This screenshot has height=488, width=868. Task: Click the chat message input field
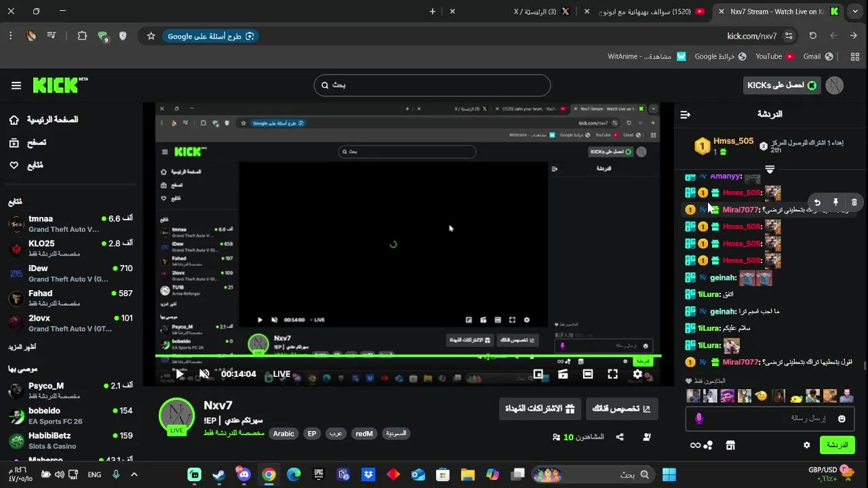pyautogui.click(x=771, y=419)
